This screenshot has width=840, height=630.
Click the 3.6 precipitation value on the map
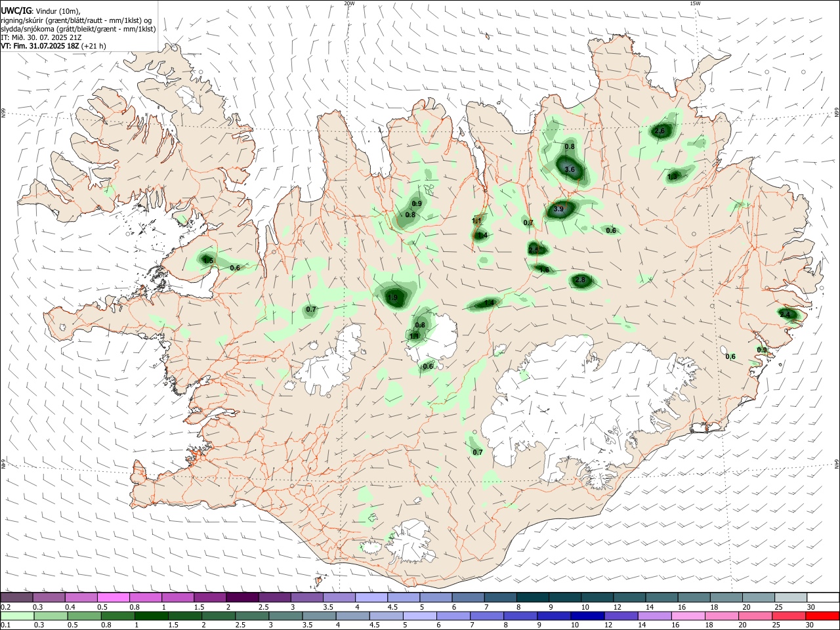[570, 169]
